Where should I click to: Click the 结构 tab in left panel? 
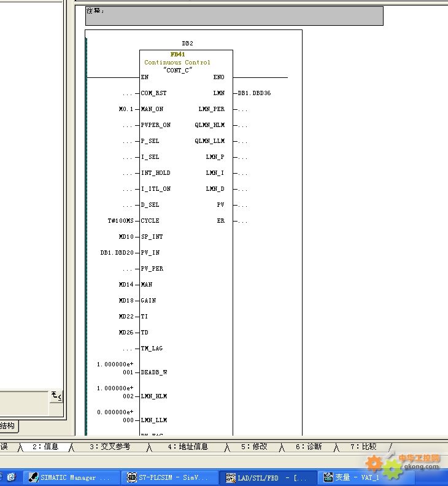point(8,426)
